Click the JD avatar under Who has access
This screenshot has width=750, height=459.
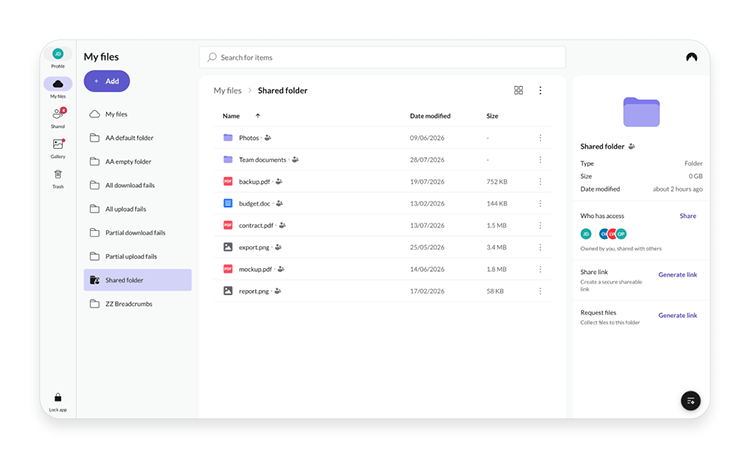click(x=586, y=234)
